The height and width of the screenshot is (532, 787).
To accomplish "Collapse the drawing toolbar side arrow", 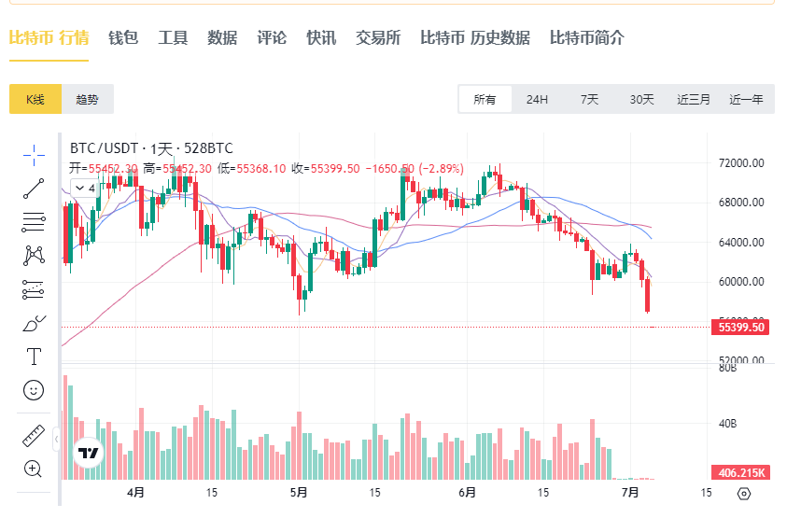I will point(56,440).
